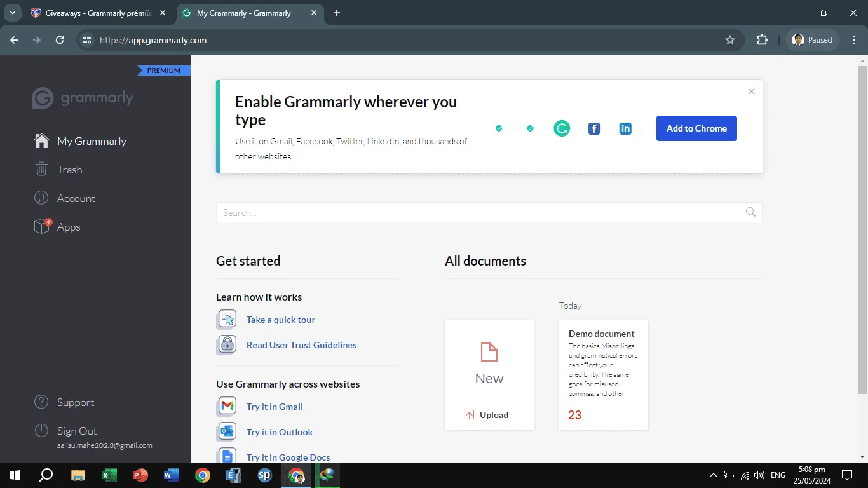Open File Explorer from the taskbar
The image size is (868, 488).
(x=78, y=475)
